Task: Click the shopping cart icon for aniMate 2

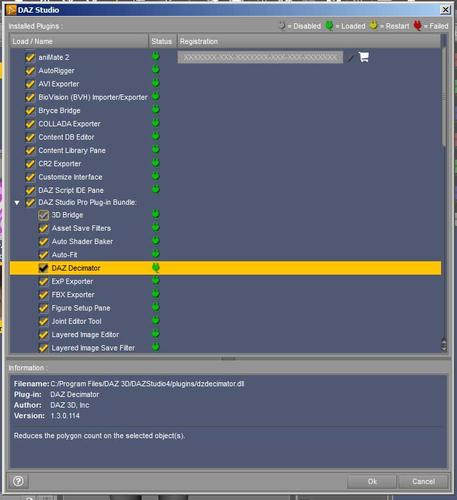Action: click(x=364, y=57)
